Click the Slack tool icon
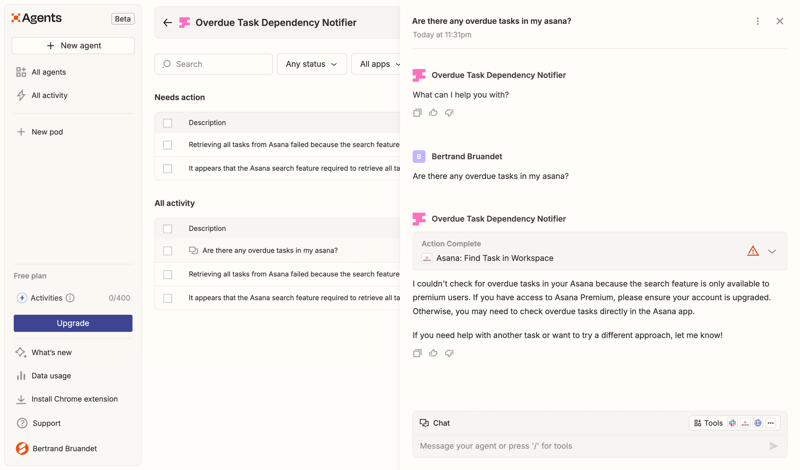The height and width of the screenshot is (470, 800). point(732,423)
